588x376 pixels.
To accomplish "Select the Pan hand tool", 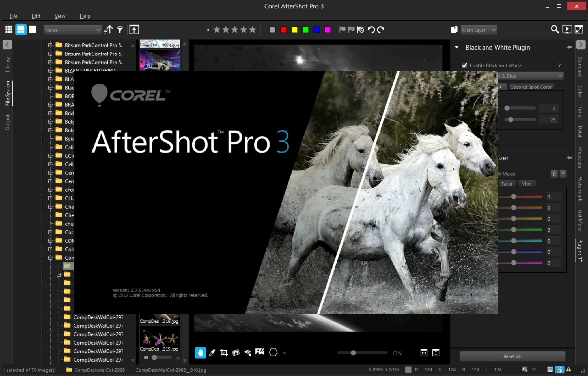I will (200, 353).
